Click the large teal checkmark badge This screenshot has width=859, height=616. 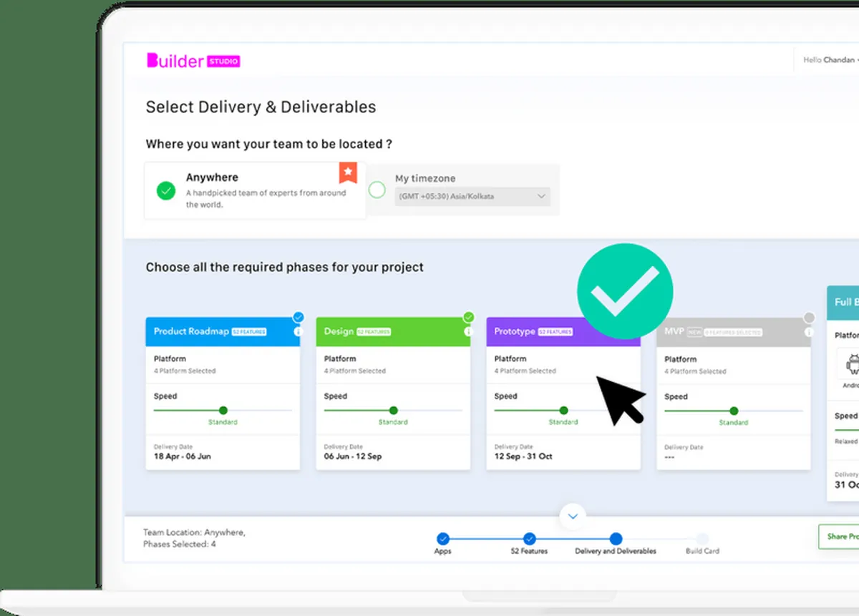[625, 291]
